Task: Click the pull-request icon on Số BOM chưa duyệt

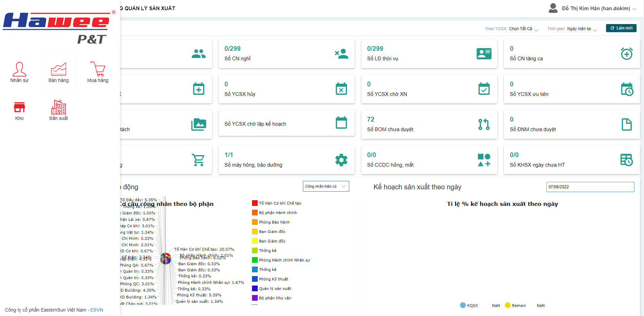Action: coord(484,124)
